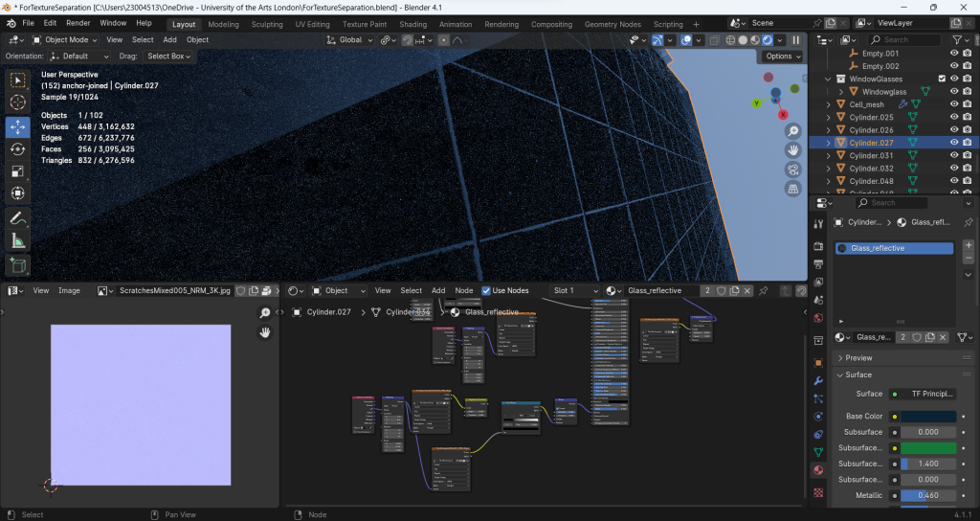Open the Modifiers wrench properties tab
Viewport: 980px width, 521px height.
[x=818, y=380]
